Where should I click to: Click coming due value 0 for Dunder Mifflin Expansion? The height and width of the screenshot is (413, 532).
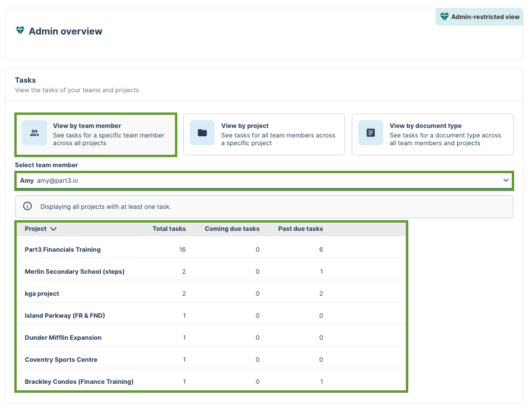pyautogui.click(x=258, y=337)
